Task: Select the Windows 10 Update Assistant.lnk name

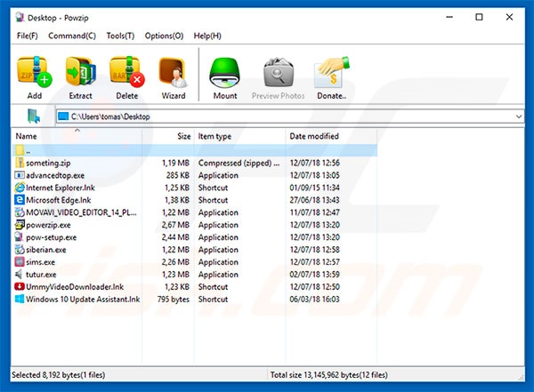Action: (83, 299)
